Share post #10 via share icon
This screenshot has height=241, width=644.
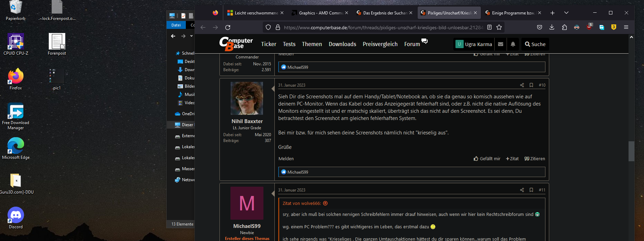tap(522, 85)
